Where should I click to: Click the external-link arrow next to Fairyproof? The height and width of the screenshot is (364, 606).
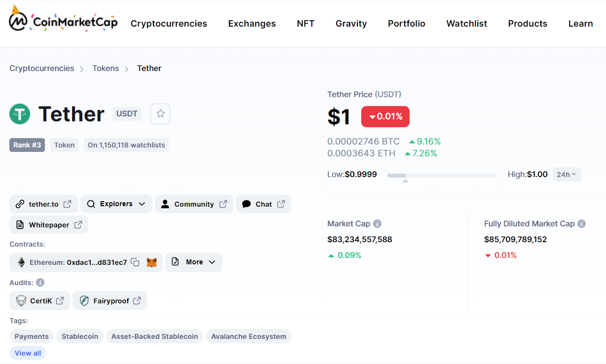point(137,300)
